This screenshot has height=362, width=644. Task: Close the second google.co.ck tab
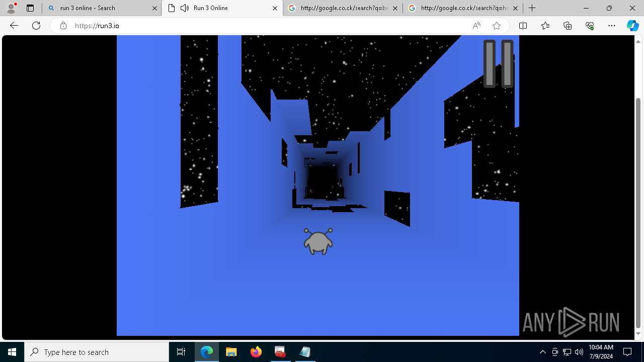point(515,8)
